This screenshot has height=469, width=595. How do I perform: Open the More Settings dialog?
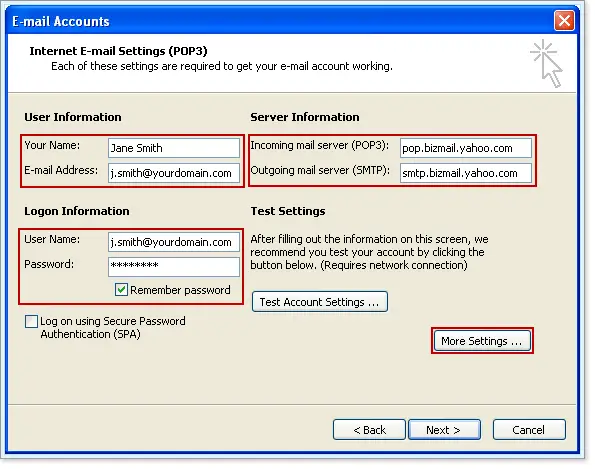click(482, 341)
